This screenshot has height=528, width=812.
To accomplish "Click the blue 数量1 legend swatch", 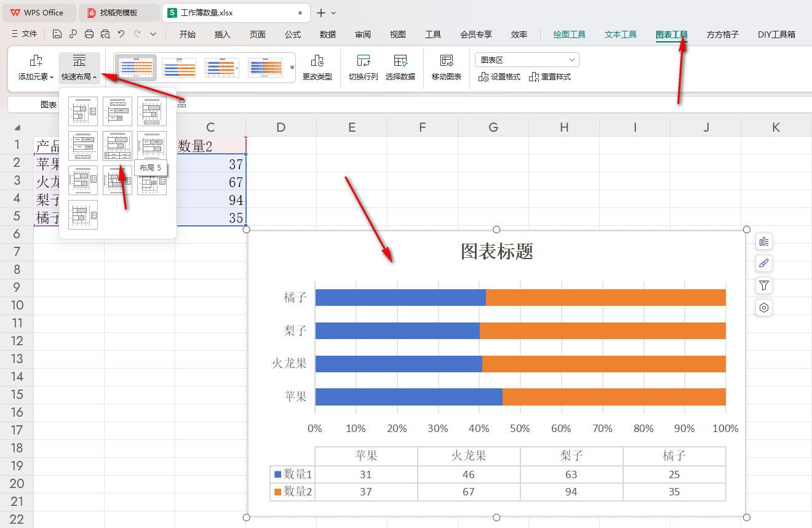I will pos(277,474).
